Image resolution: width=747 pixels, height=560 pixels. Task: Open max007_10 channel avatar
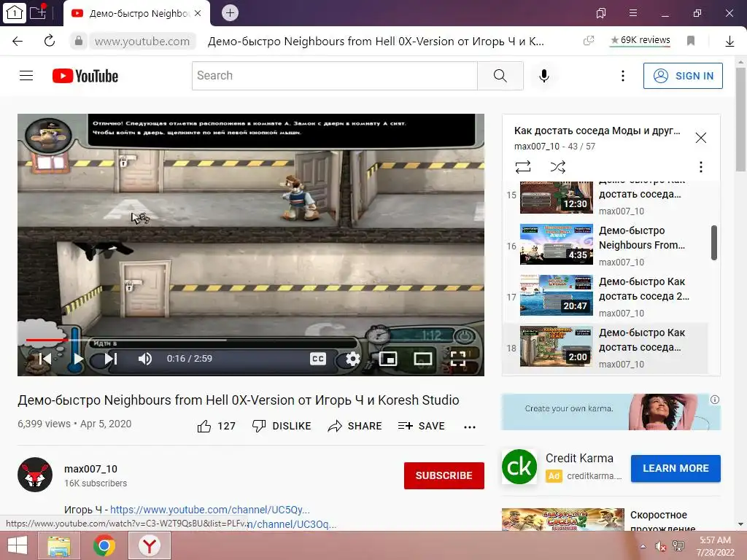[35, 475]
